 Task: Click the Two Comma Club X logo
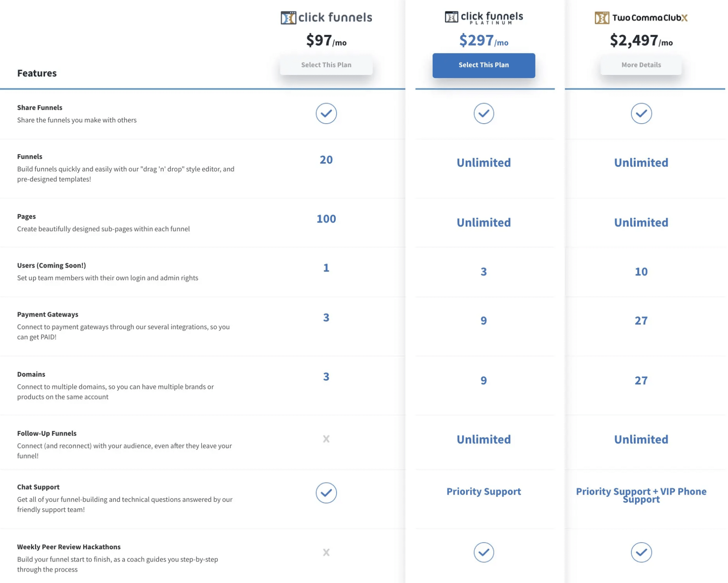(641, 18)
